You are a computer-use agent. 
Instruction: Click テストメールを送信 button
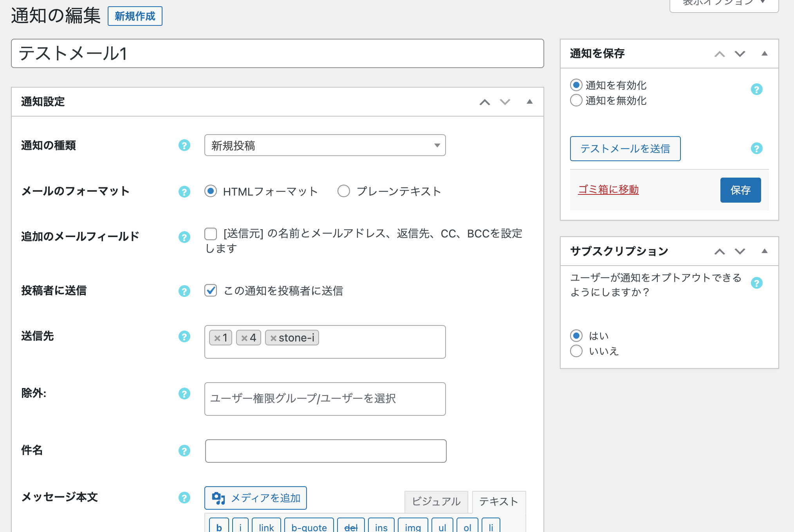pyautogui.click(x=625, y=149)
